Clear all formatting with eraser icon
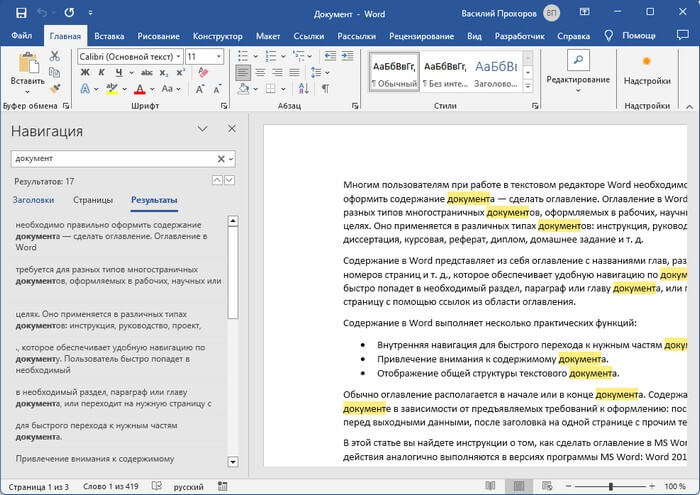Image resolution: width=700 pixels, height=495 pixels. [x=203, y=72]
